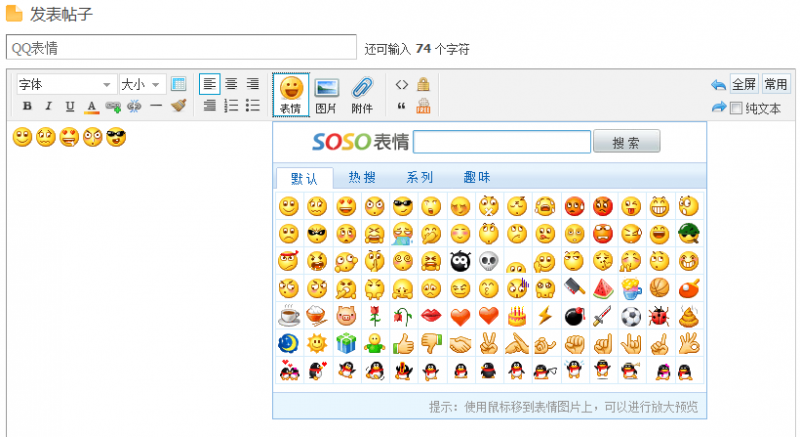This screenshot has width=800, height=437.
Task: Toggle underline formatting in the editor toolbar
Action: pos(70,106)
